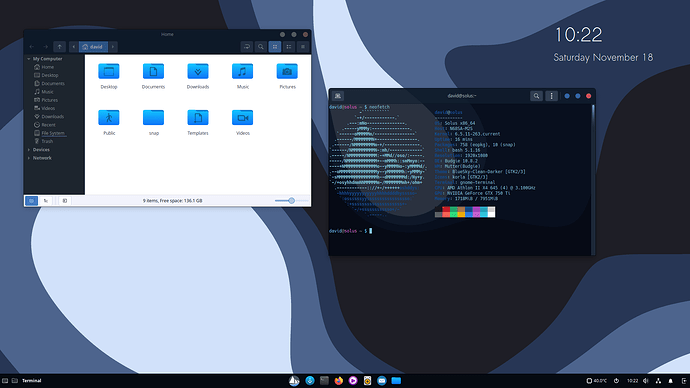Open the Pictures folder icon
The width and height of the screenshot is (690, 388).
coord(287,71)
